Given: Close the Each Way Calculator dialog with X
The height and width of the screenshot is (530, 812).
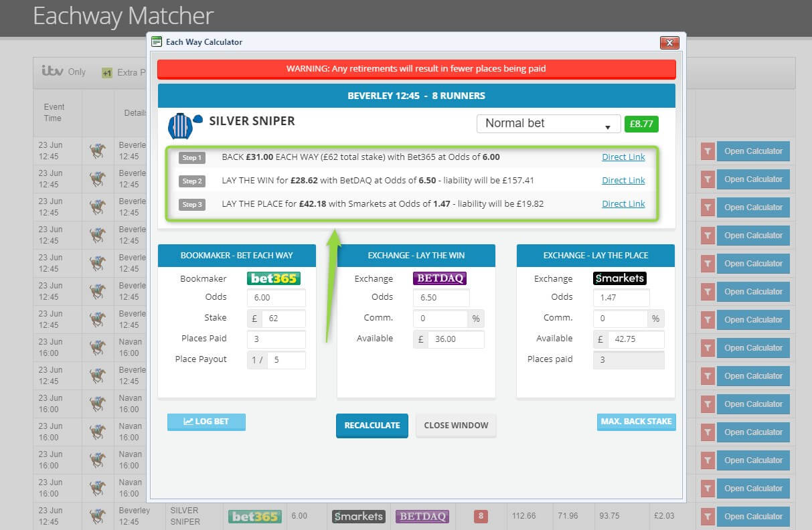Looking at the screenshot, I should (669, 43).
